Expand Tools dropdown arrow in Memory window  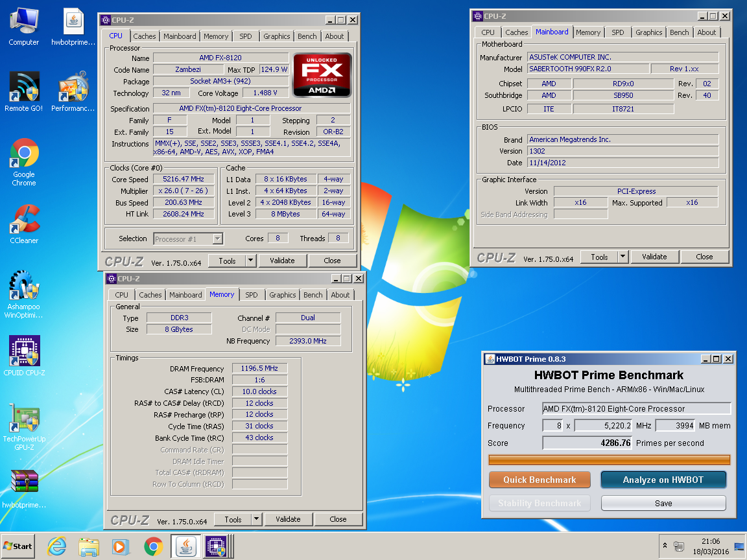coord(257,520)
